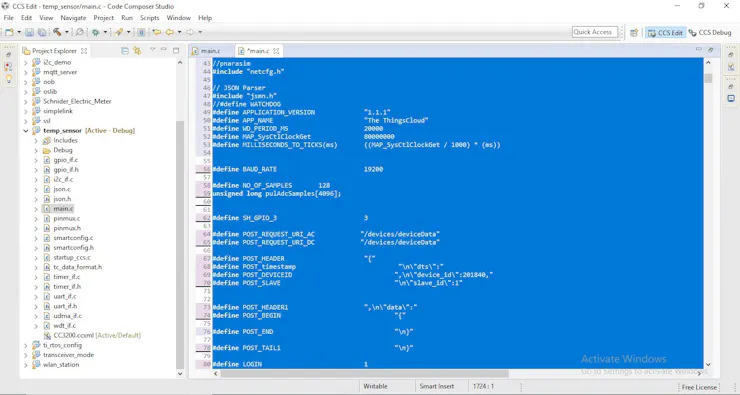Click the Save All toolbar icon

tap(42, 32)
